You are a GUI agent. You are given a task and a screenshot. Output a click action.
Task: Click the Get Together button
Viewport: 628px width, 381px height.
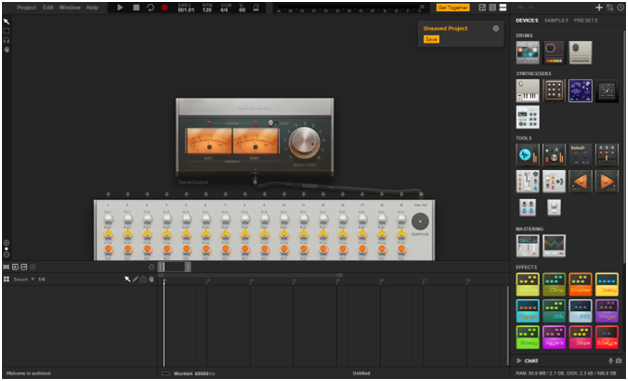click(x=453, y=8)
